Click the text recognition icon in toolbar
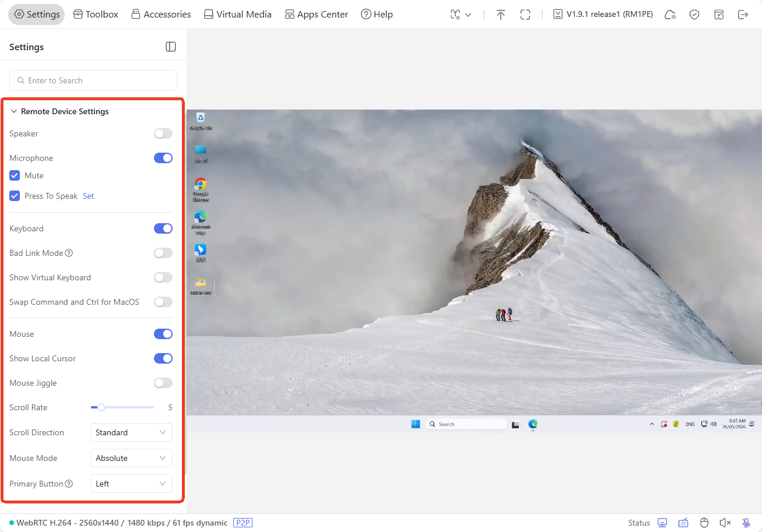Image resolution: width=762 pixels, height=532 pixels. (x=455, y=15)
